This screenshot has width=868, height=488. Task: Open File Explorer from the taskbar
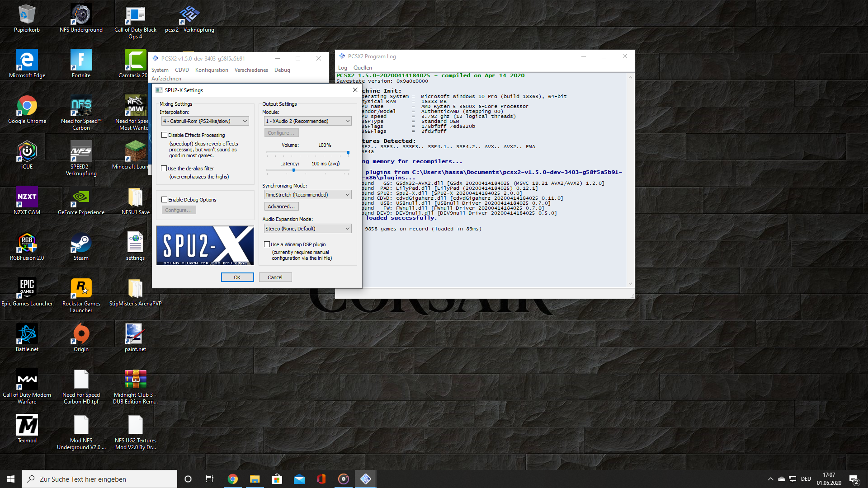point(255,479)
